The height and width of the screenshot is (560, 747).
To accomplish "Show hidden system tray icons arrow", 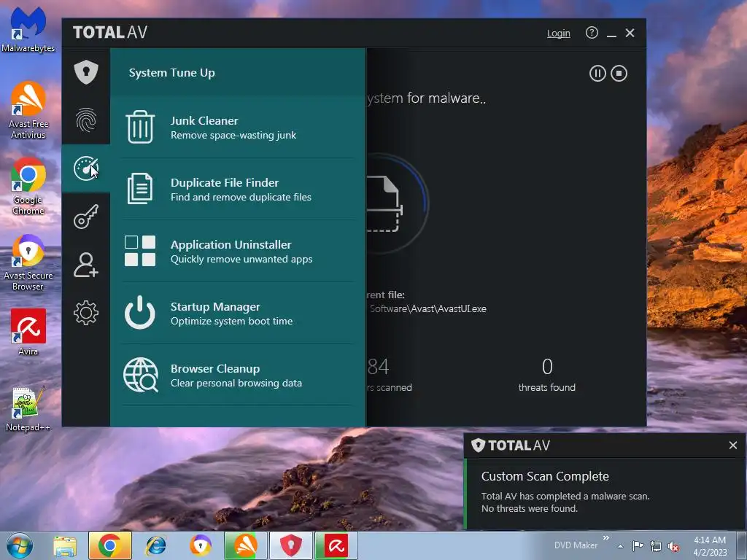I will [620, 546].
